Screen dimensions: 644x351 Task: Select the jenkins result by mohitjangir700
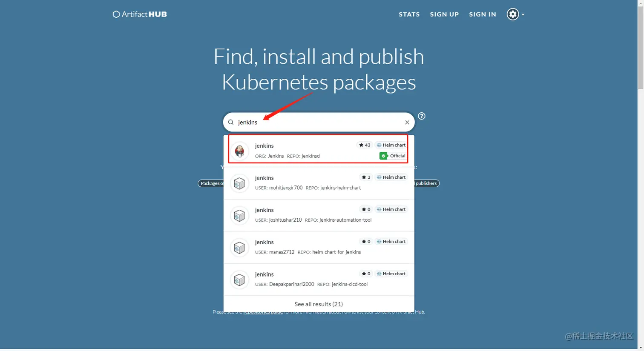[x=319, y=183]
